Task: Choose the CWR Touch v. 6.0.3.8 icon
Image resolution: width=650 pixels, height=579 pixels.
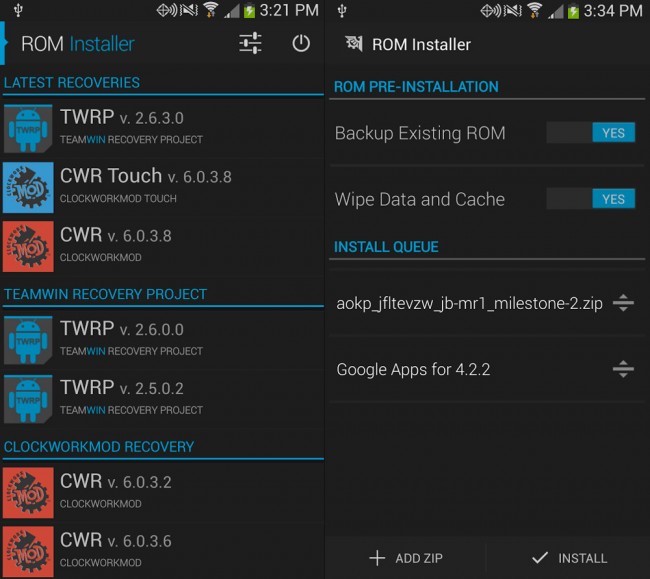Action: tap(28, 188)
